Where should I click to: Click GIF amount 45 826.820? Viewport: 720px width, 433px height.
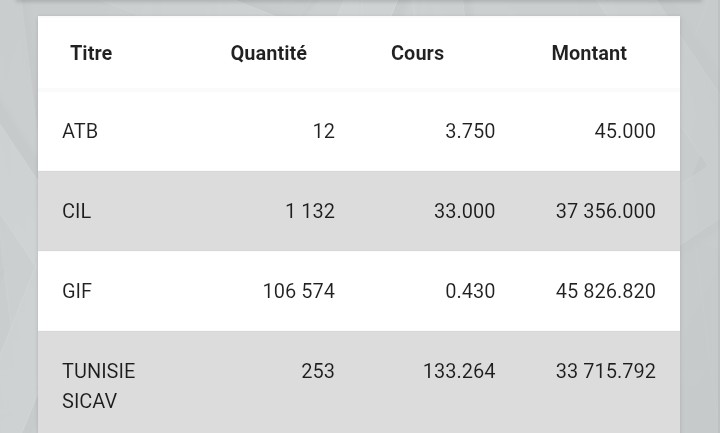click(x=605, y=291)
